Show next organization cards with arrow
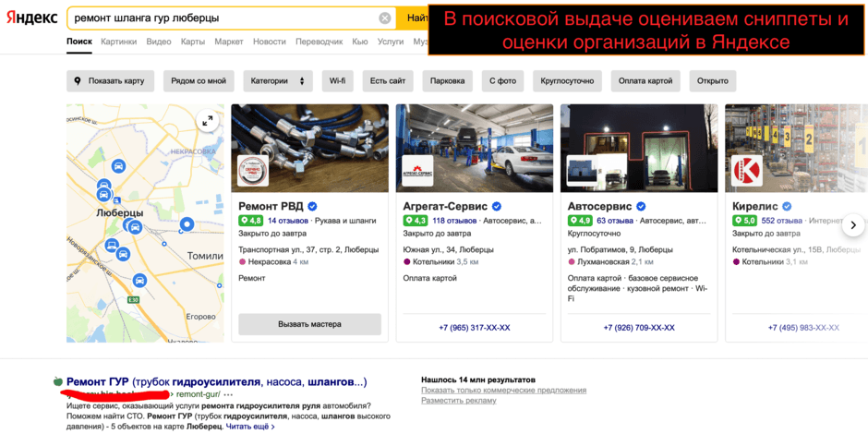 click(x=853, y=225)
